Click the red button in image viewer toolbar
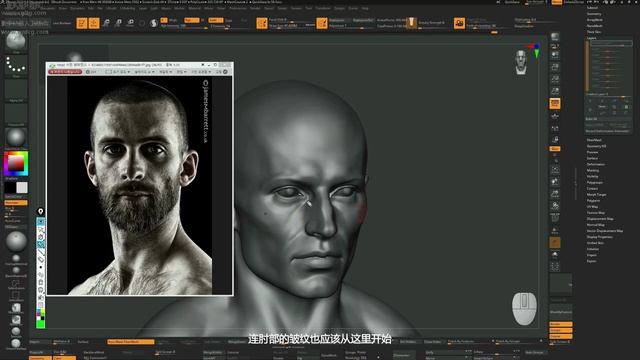The height and width of the screenshot is (360, 640). click(65, 72)
